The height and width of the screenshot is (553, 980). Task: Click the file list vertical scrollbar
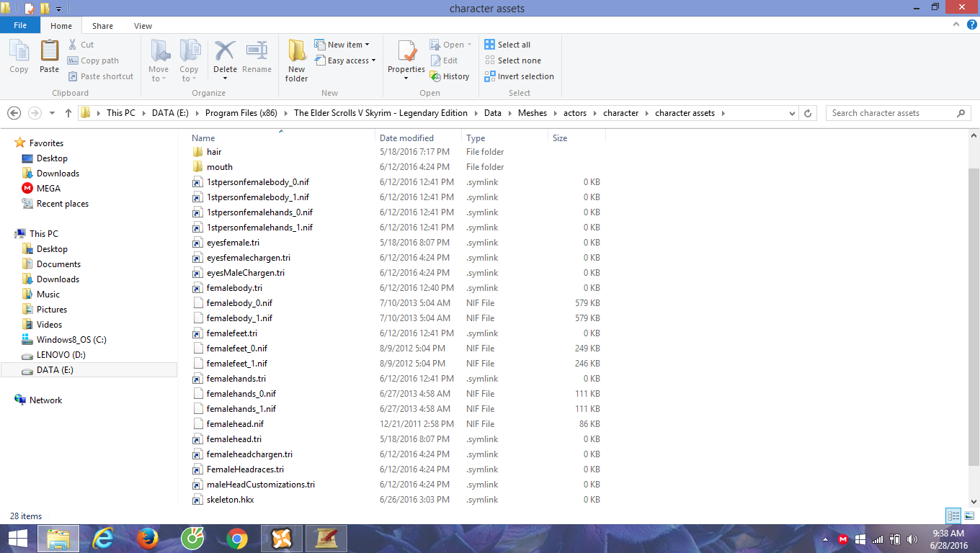[974, 317]
